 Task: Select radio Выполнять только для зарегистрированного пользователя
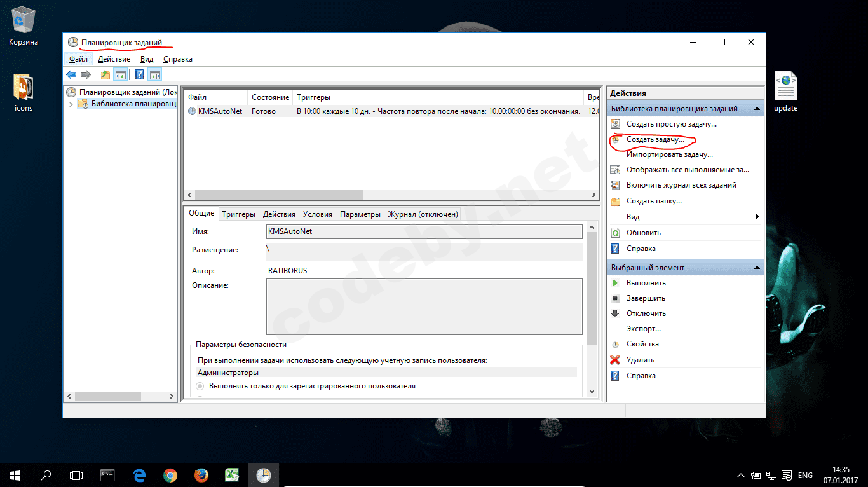[x=200, y=386]
